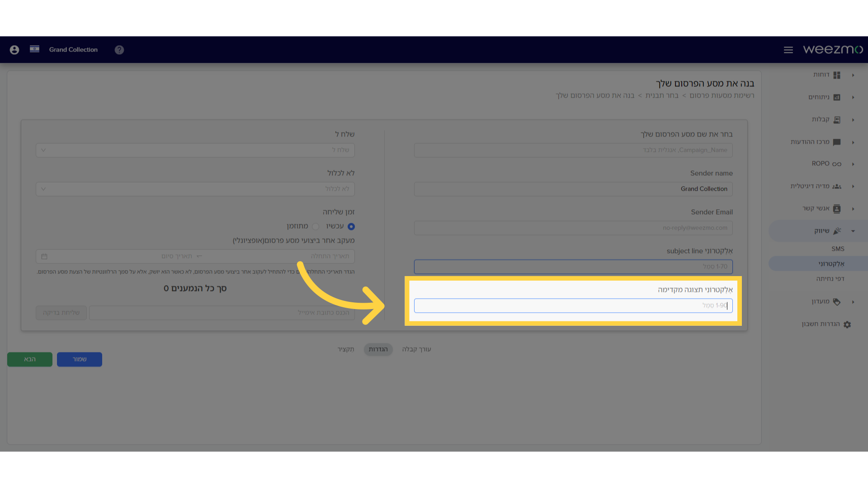
Task: Click the Campaign_Name input field
Action: (573, 150)
